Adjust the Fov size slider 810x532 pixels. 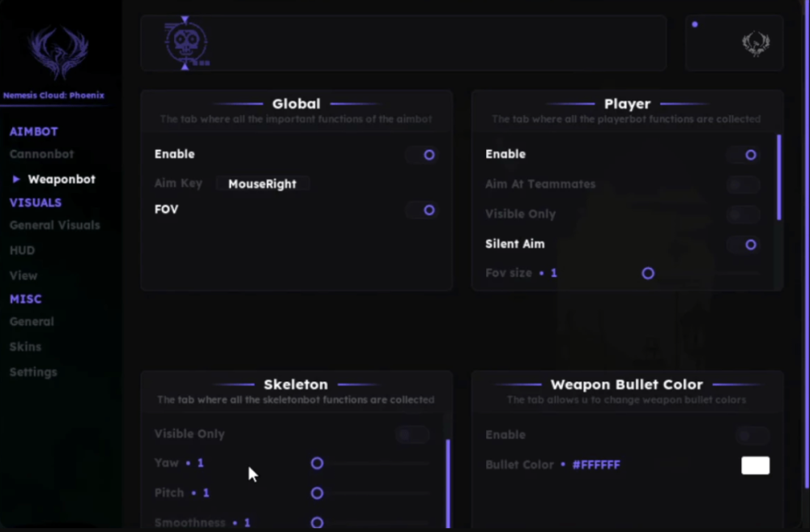[648, 274]
